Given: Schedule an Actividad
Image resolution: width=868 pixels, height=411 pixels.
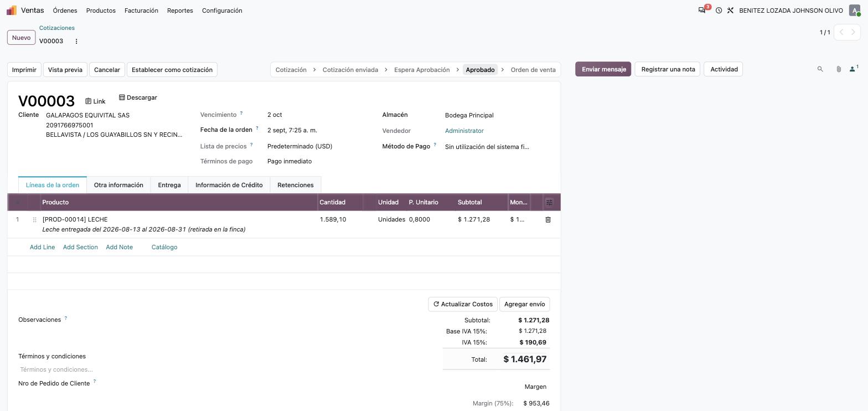Looking at the screenshot, I should point(724,69).
